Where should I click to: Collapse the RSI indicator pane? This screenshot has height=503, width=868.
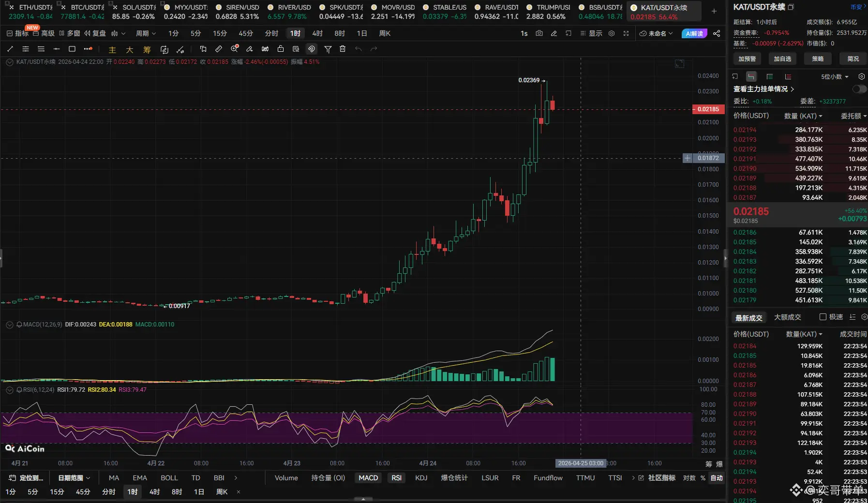click(x=9, y=390)
